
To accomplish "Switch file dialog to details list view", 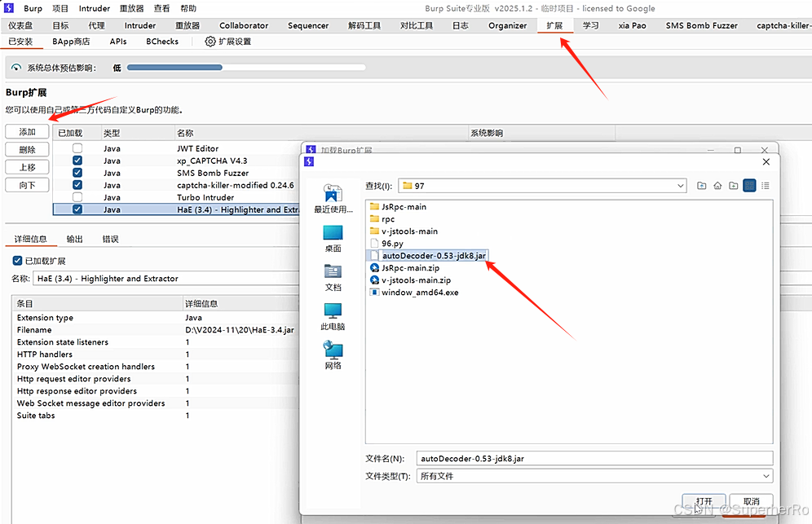I will 766,186.
